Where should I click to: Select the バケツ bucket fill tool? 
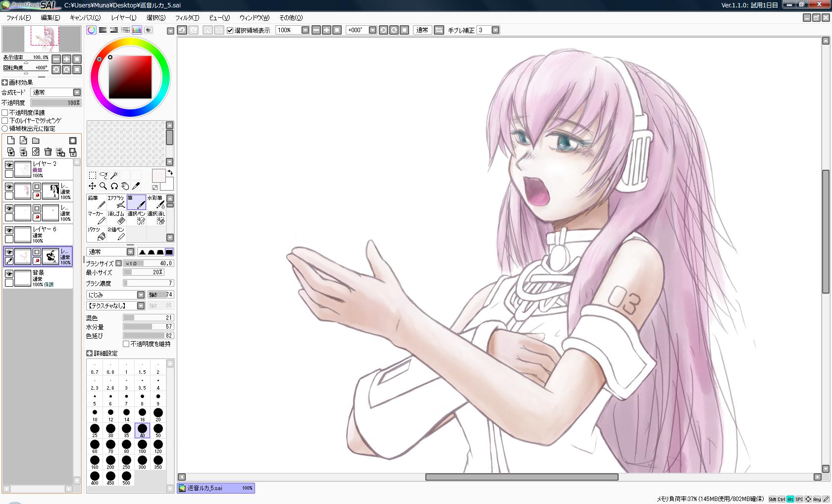coord(97,234)
